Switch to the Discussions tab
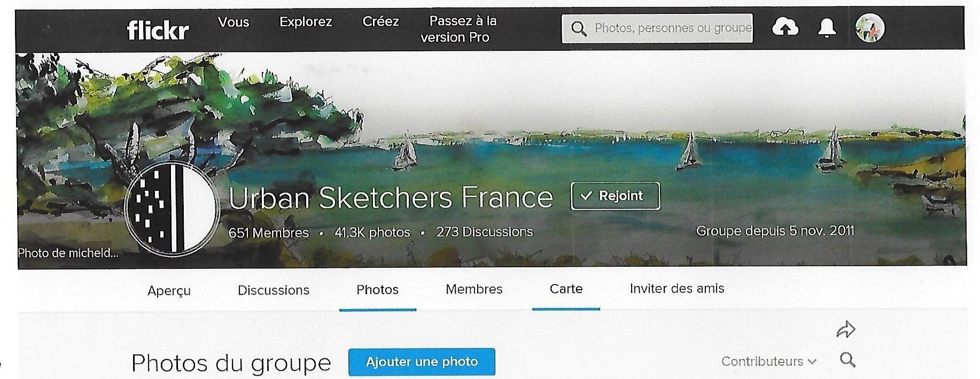This screenshot has width=980, height=379. pyautogui.click(x=274, y=290)
